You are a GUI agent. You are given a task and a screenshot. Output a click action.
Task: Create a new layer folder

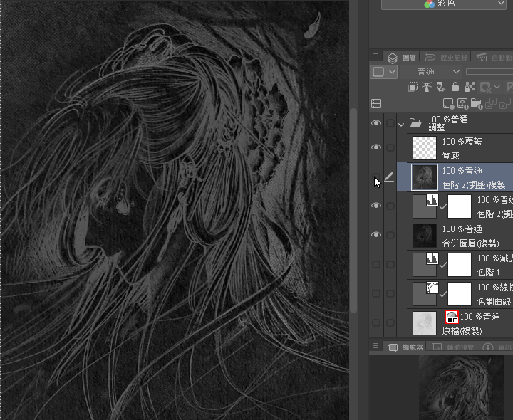click(477, 104)
